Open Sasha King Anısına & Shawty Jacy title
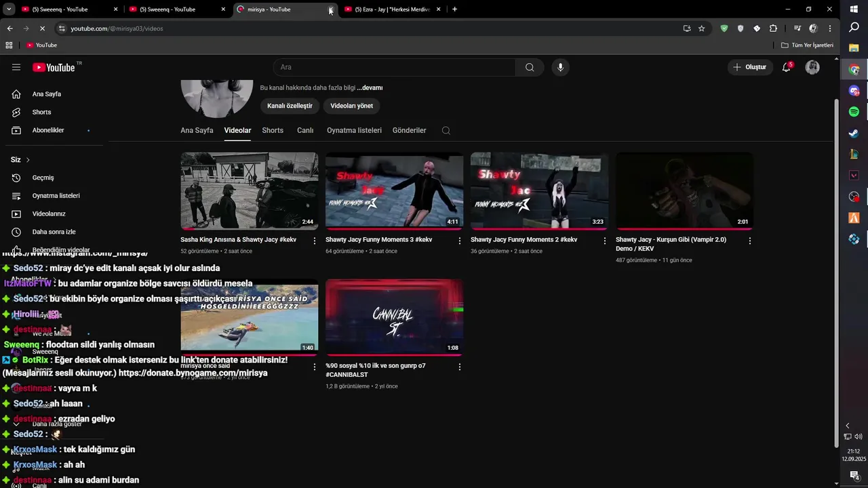The image size is (868, 488). coord(238,240)
